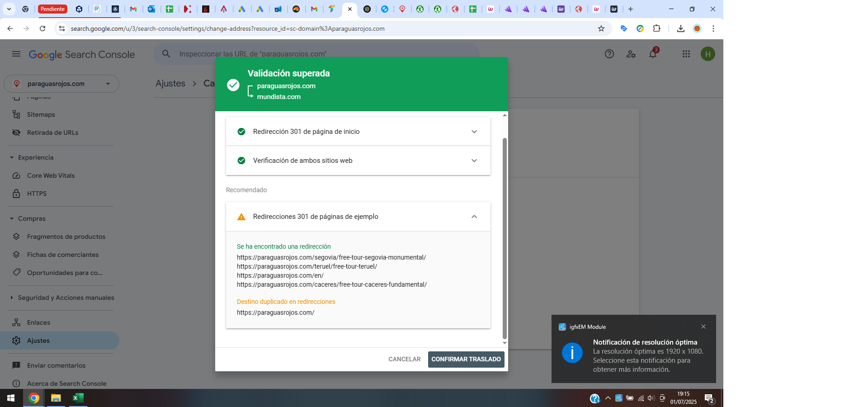Show hidden system tray icons
Screen dimensions: 868x407
(x=608, y=398)
